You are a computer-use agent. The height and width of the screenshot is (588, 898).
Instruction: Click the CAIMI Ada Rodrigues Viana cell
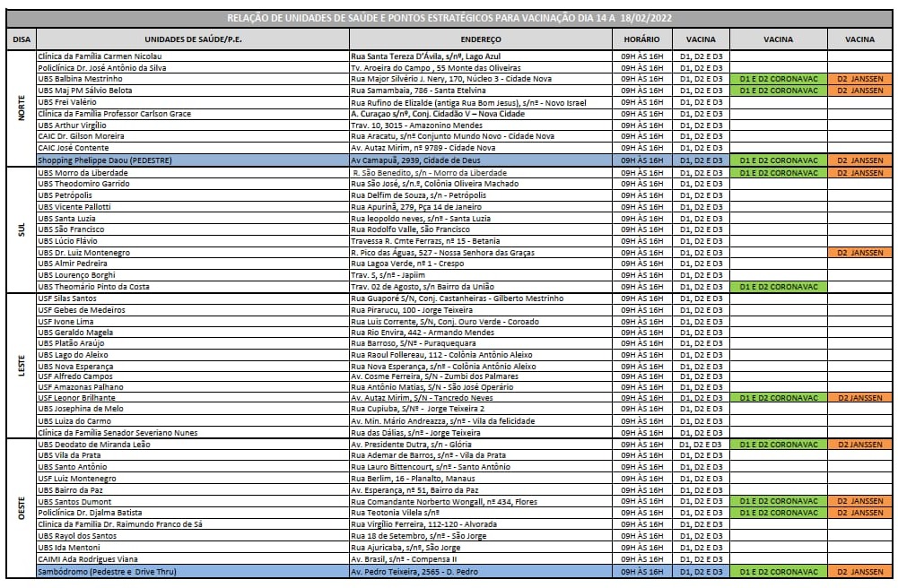[x=191, y=558]
